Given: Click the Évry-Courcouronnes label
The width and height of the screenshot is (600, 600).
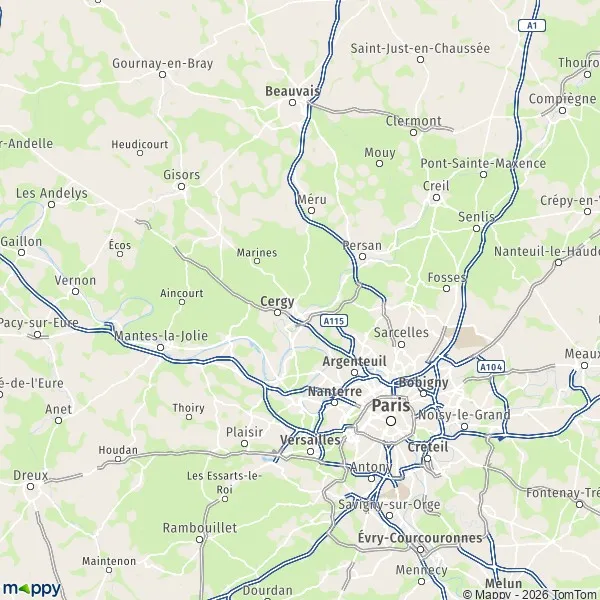Looking at the screenshot, I should [420, 538].
